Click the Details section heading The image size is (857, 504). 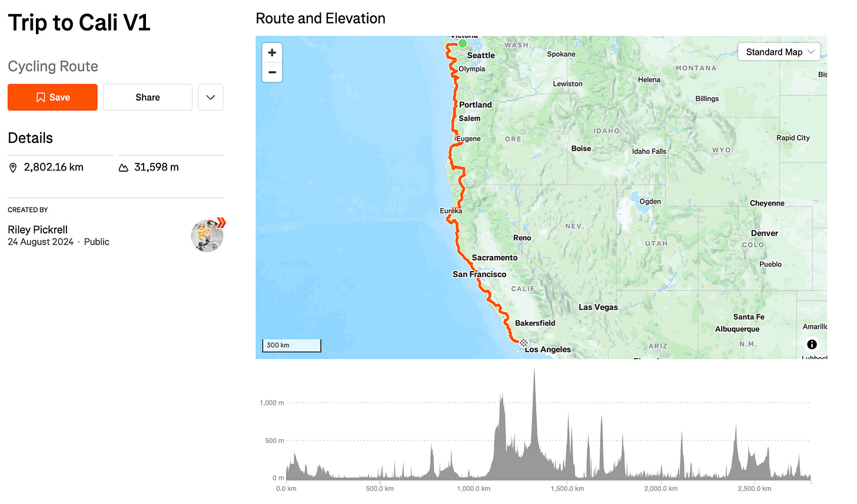(31, 138)
